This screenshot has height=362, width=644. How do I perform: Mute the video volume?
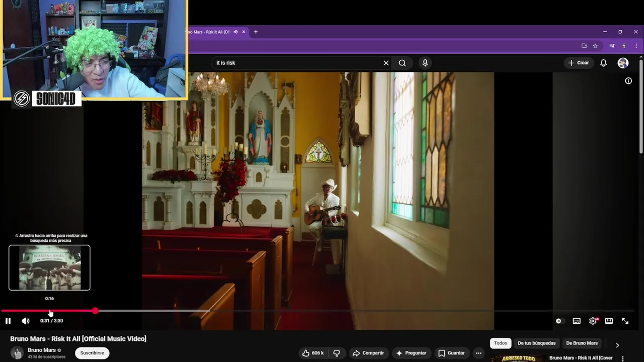(x=26, y=321)
